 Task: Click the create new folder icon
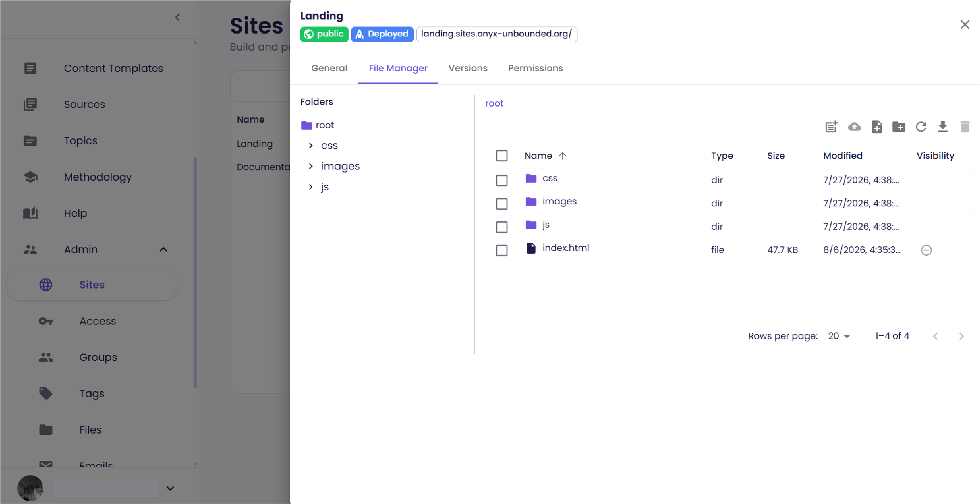coord(899,126)
